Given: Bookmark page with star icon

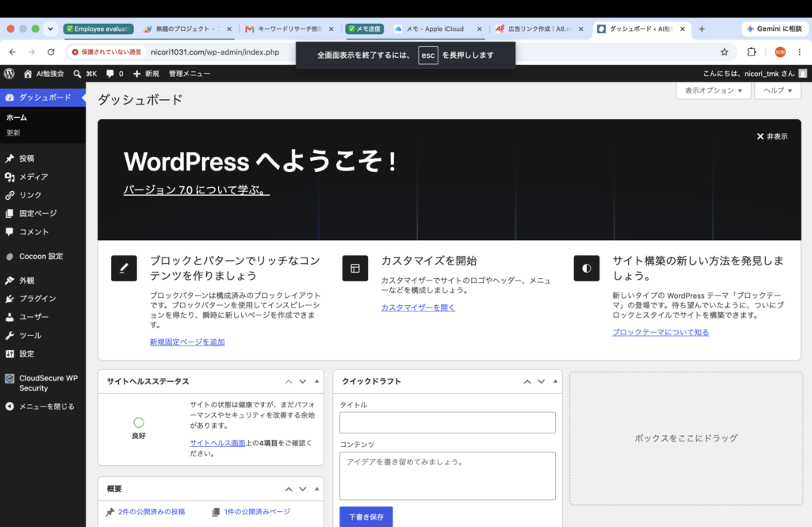Looking at the screenshot, I should click(x=724, y=52).
